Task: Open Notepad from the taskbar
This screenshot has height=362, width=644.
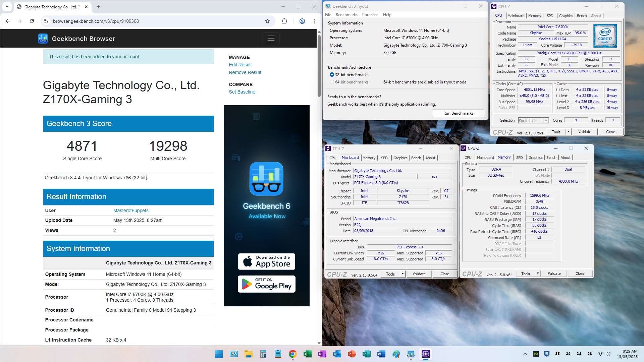Action: pos(278,354)
